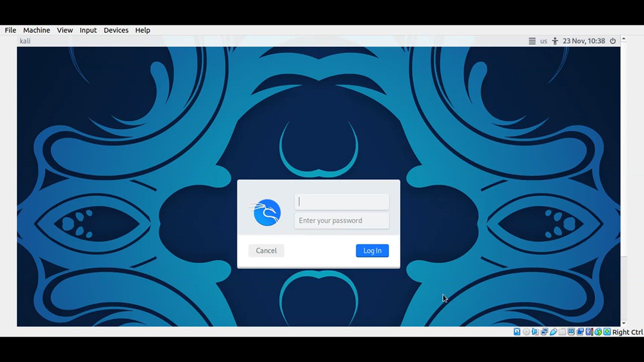
Task: Open the us keyboard layout indicator
Action: pos(544,41)
